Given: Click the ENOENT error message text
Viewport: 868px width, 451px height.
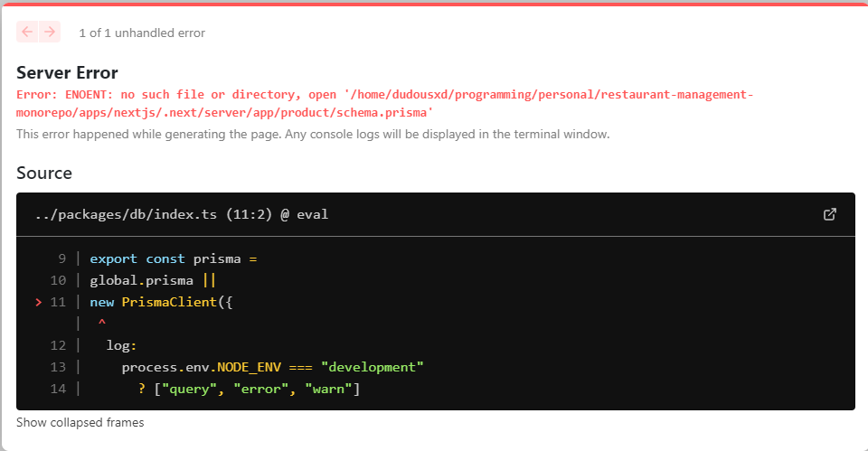Looking at the screenshot, I should pyautogui.click(x=385, y=103).
